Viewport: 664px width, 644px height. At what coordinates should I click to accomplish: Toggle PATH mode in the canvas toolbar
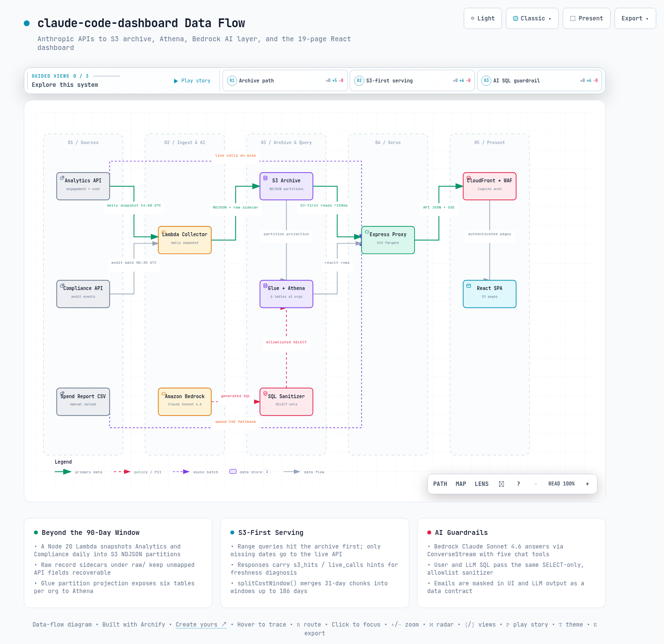(x=440, y=484)
